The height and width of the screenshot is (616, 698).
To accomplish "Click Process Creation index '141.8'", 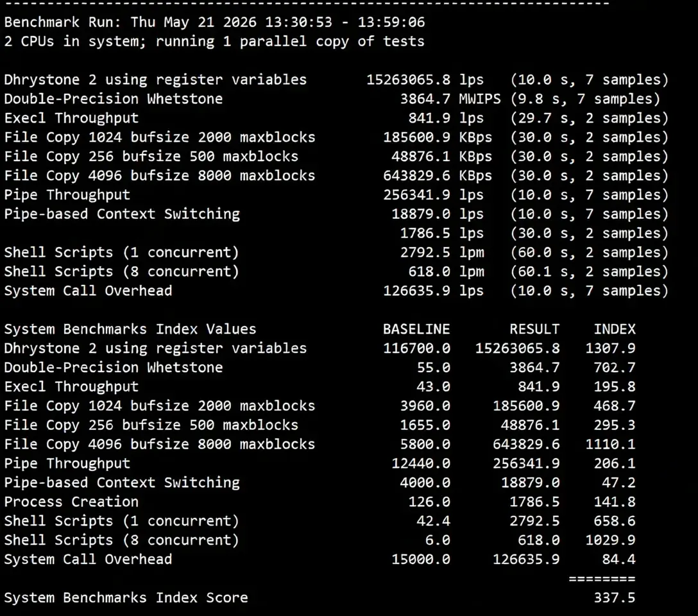I will point(615,501).
